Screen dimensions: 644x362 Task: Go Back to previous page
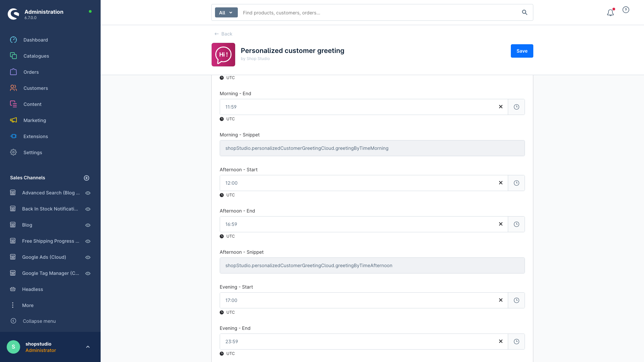223,34
